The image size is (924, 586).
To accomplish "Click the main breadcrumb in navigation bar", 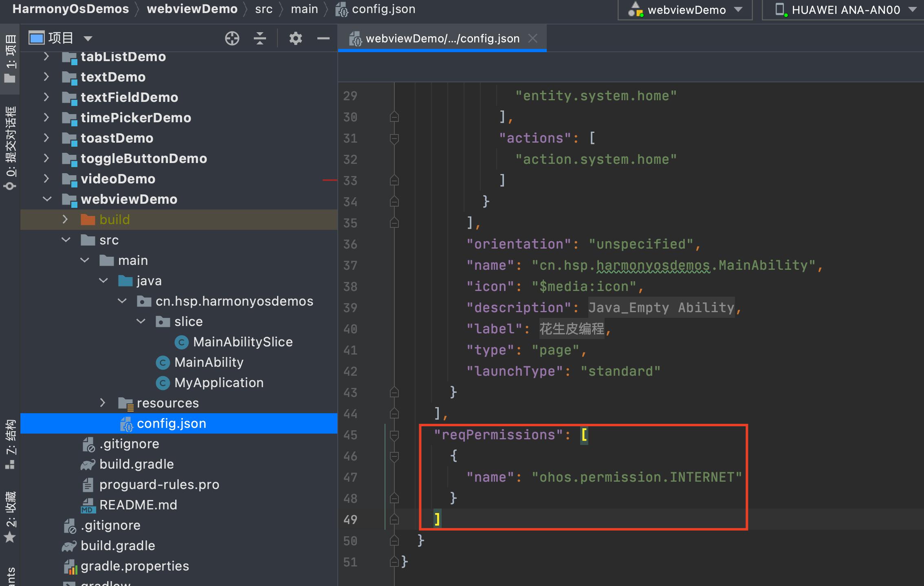I will coord(304,9).
